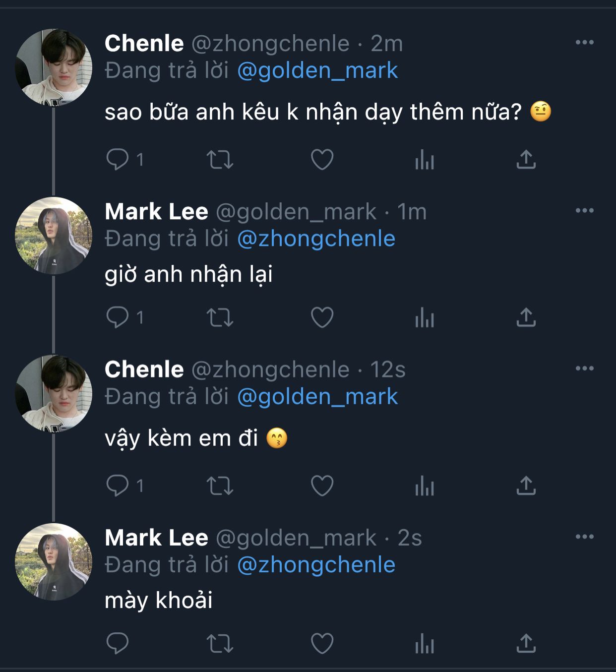Like Mark Lee's "giờ anh nhận lại" tweet
The height and width of the screenshot is (672, 616).
(322, 317)
